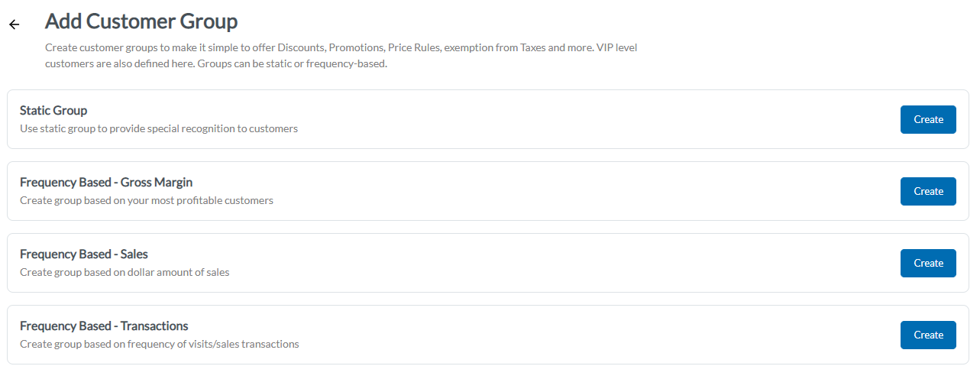Click the Frequency Based - Gross Margin title

106,183
